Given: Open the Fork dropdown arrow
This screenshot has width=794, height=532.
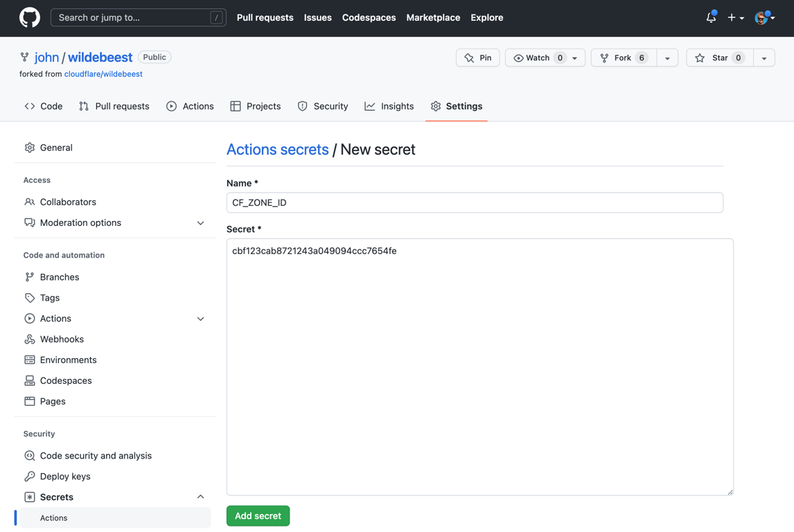Looking at the screenshot, I should [667, 57].
